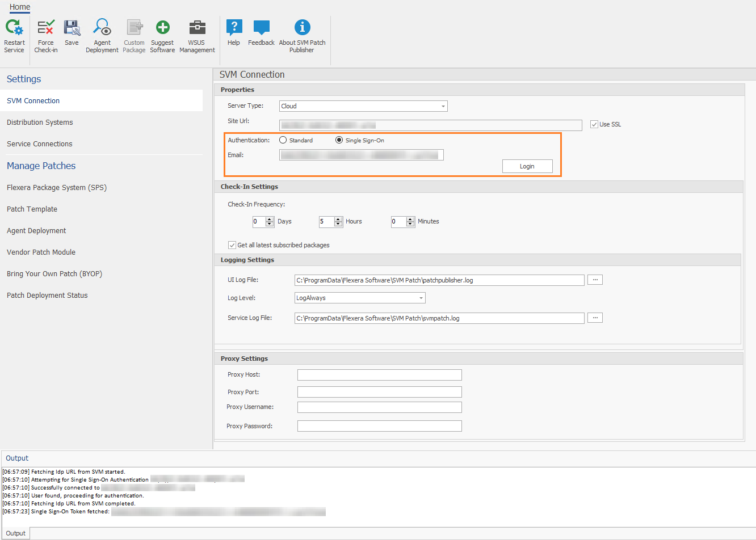Click the Minutes value field
Screen dimensions: 756x540
[x=399, y=221]
